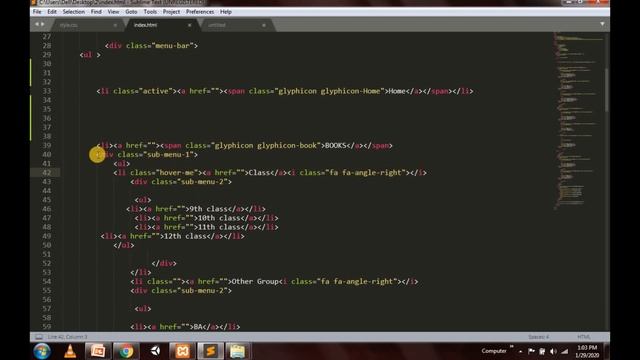Open file explorer folder taskbar icon
This screenshot has width=640, height=360.
(238, 351)
